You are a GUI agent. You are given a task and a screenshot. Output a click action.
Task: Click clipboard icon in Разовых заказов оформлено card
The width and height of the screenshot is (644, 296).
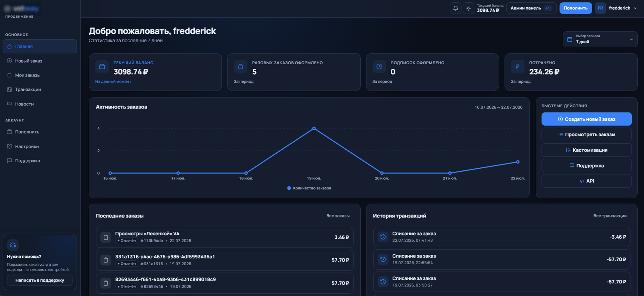tap(240, 67)
